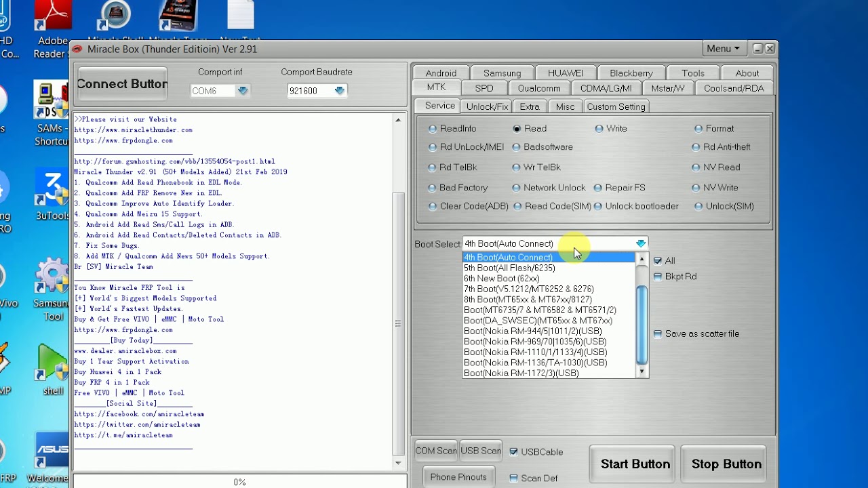Click the boot list scrollbar thumb
Screen dimensions: 868x488
click(642, 325)
